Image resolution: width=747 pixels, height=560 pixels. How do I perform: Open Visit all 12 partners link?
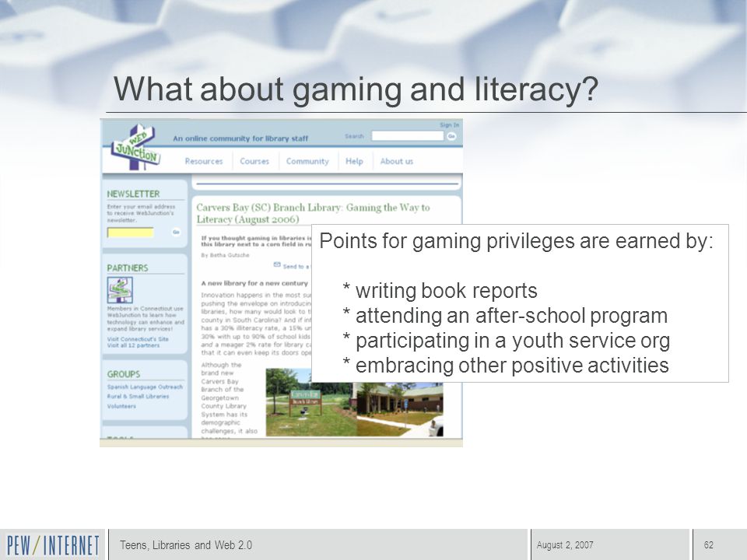(x=133, y=345)
